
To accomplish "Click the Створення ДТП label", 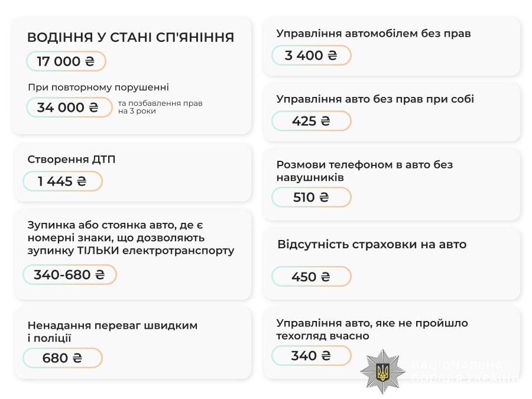I will (x=68, y=160).
